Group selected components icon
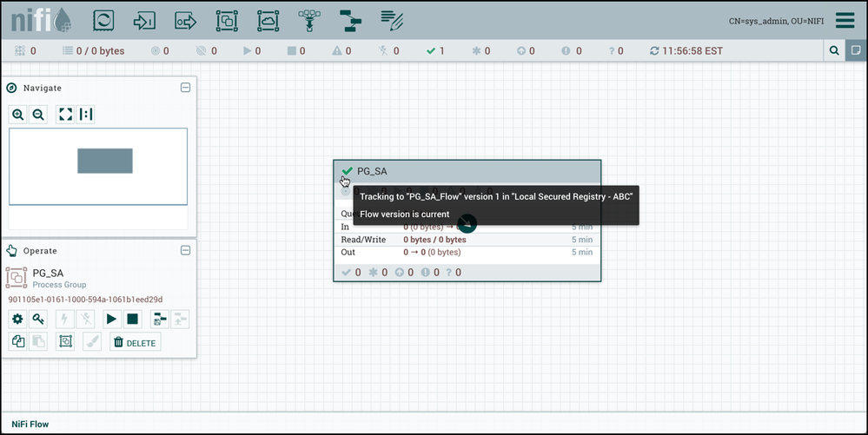Screen dimensions: 868x435 (65, 341)
